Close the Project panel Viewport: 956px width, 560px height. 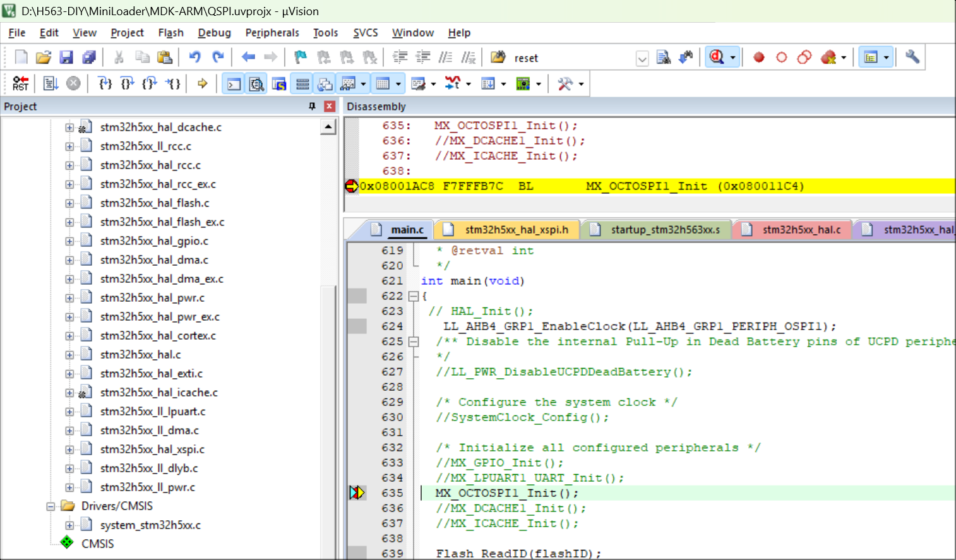329,106
